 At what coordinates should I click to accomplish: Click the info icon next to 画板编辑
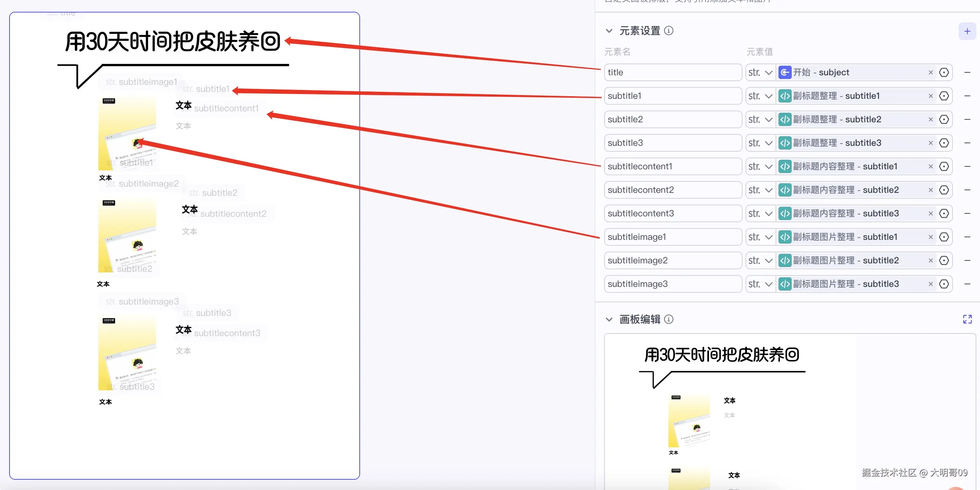coord(668,319)
